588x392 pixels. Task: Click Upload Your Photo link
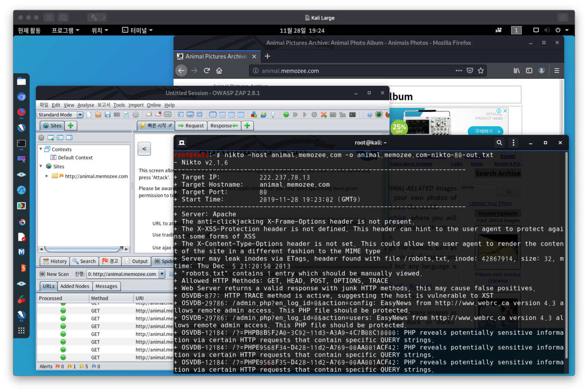(x=491, y=203)
